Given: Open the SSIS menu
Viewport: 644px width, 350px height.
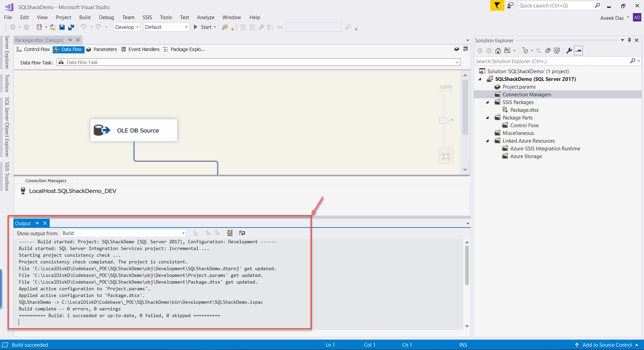Looking at the screenshot, I should pos(147,17).
